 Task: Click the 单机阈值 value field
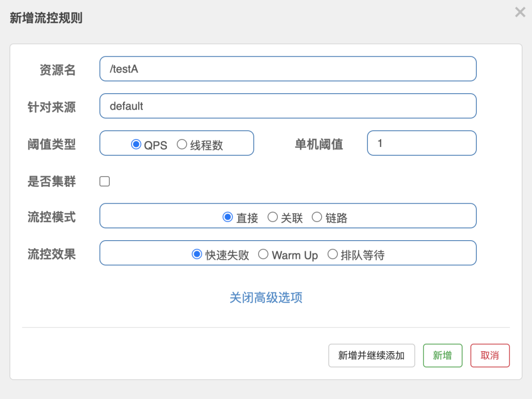[422, 143]
